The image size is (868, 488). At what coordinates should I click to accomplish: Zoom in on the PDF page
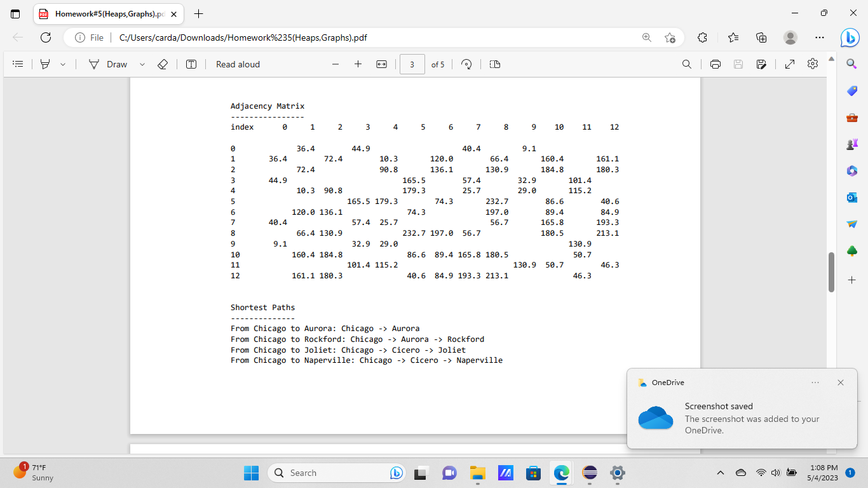pyautogui.click(x=358, y=64)
